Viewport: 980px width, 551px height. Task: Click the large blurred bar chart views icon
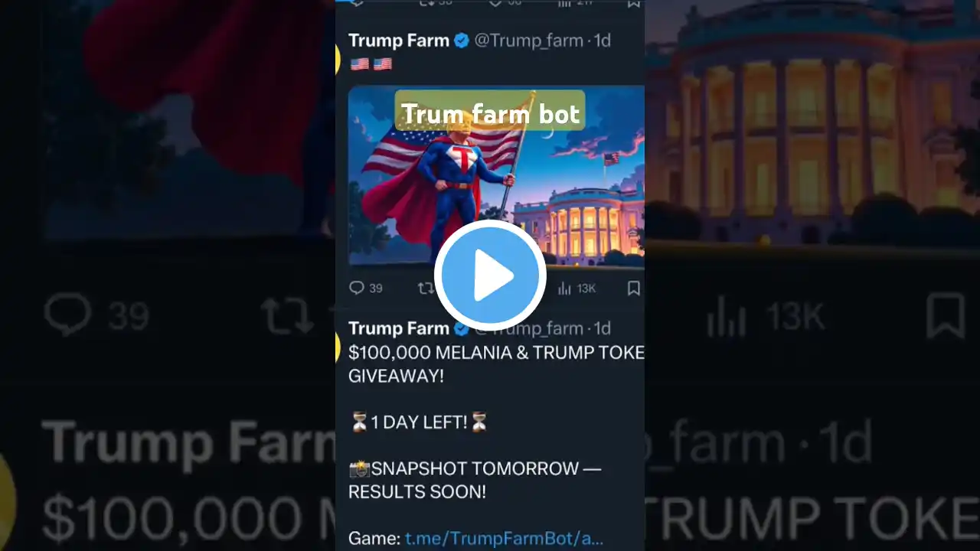pos(726,315)
